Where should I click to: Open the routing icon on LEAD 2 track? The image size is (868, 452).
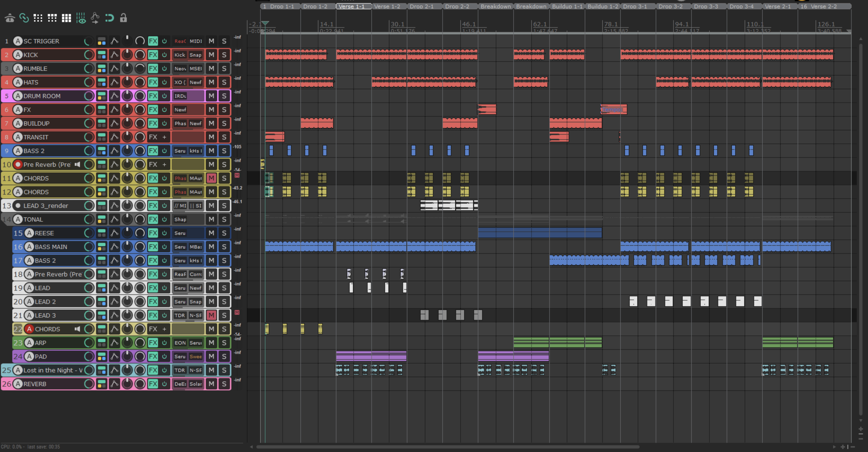click(102, 302)
